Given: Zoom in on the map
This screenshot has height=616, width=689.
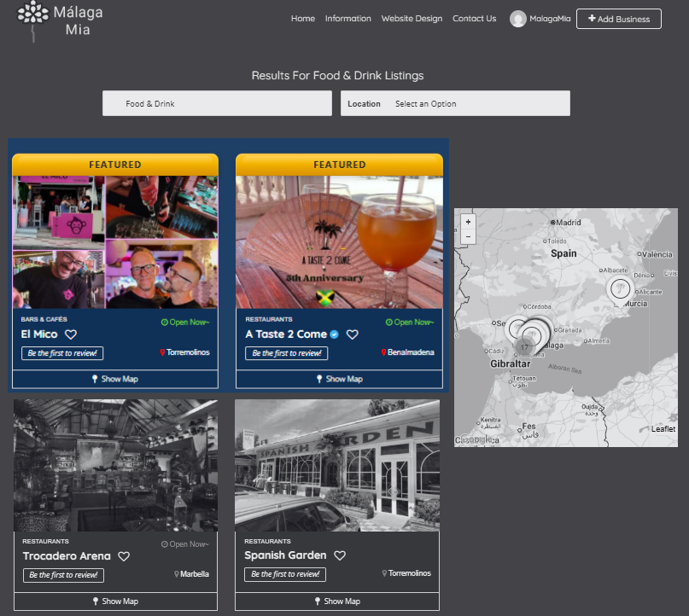Looking at the screenshot, I should click(x=468, y=222).
